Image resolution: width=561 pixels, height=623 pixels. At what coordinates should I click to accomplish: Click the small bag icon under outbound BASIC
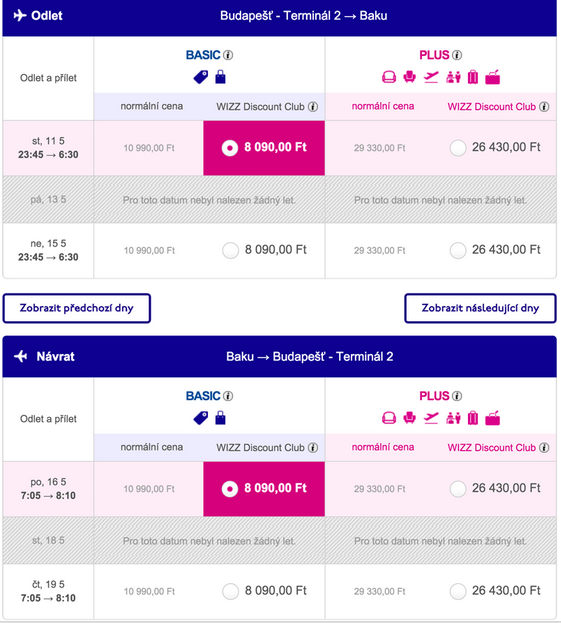coord(221,77)
